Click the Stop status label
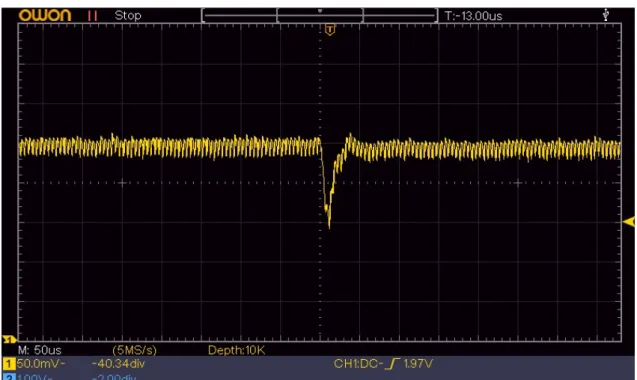This screenshot has height=380, width=637. [128, 15]
